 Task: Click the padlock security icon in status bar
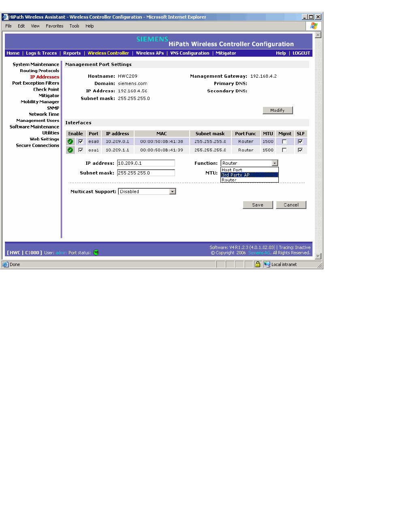(x=257, y=264)
